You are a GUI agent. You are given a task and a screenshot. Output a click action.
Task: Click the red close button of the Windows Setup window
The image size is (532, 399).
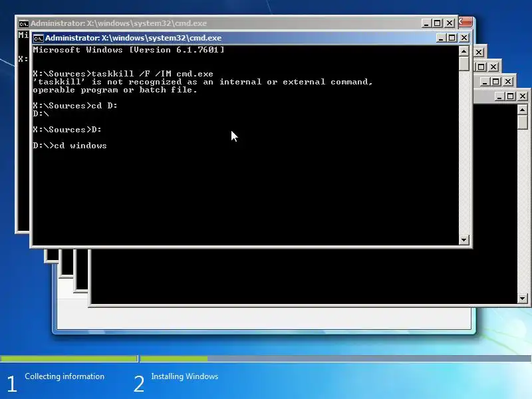point(465,22)
